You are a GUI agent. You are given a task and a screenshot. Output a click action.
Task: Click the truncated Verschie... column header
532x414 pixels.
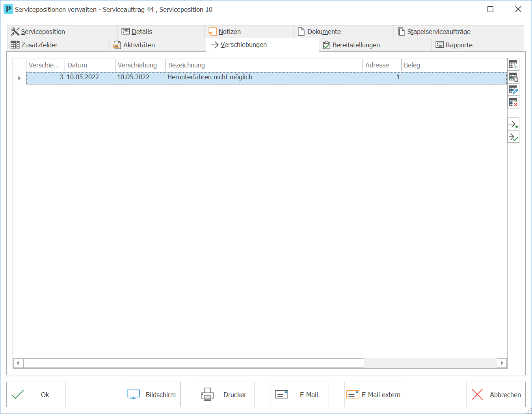(46, 65)
